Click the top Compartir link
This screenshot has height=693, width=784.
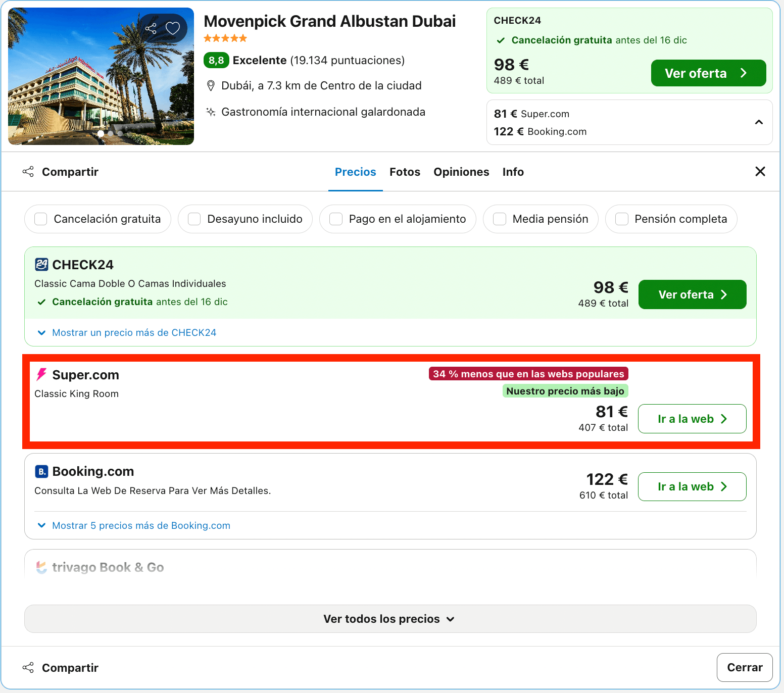70,172
